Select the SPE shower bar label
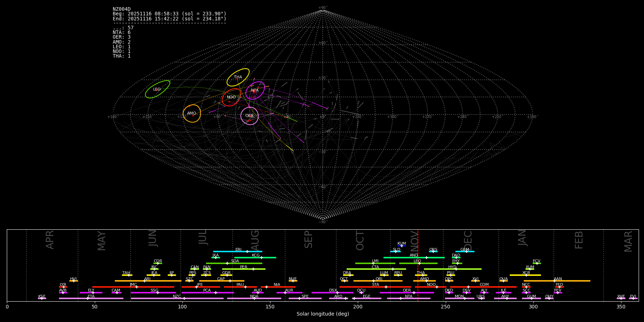The height and width of the screenshot is (322, 644). [x=305, y=297]
